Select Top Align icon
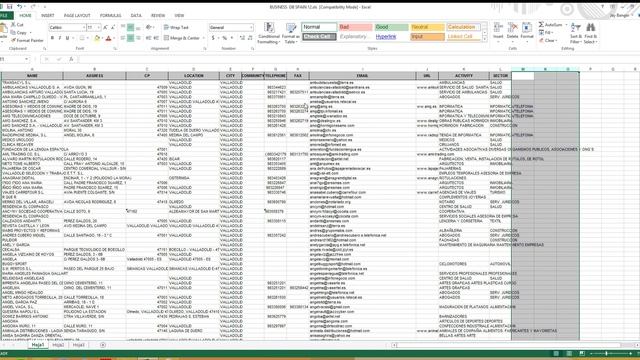640x360 pixels. [123, 27]
